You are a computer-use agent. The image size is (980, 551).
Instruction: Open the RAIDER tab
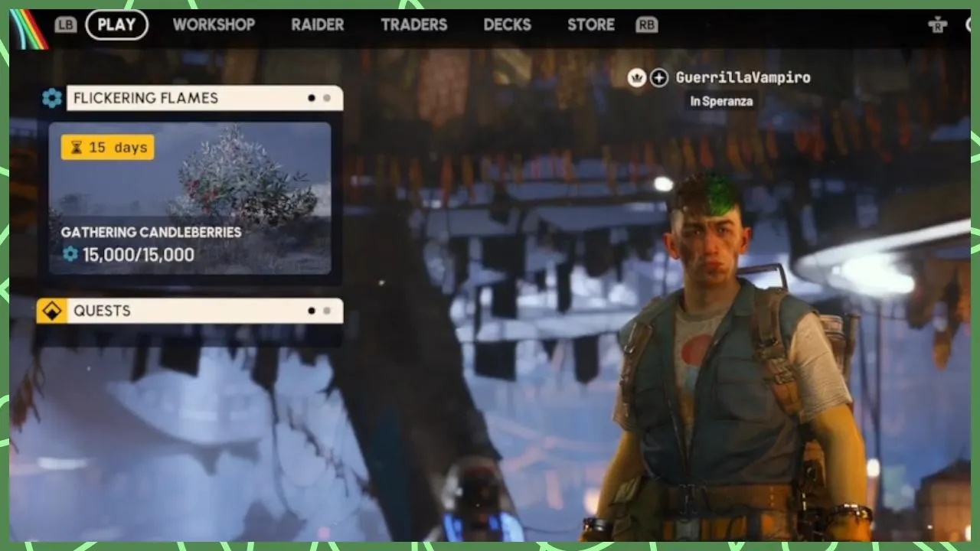[317, 24]
